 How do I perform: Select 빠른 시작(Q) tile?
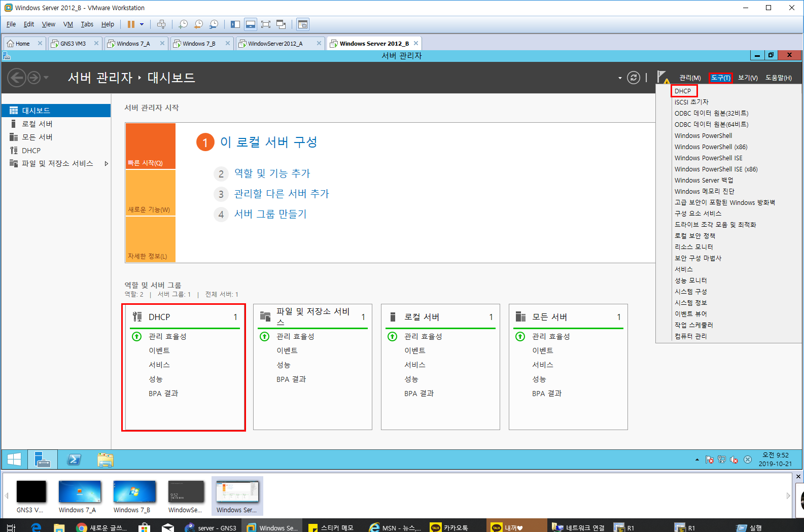151,146
